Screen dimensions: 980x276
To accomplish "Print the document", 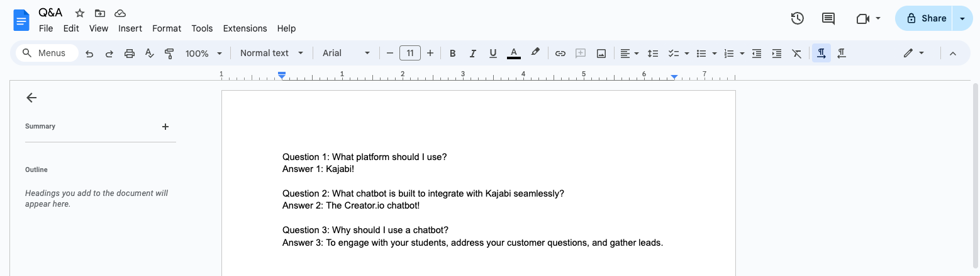I will (130, 54).
